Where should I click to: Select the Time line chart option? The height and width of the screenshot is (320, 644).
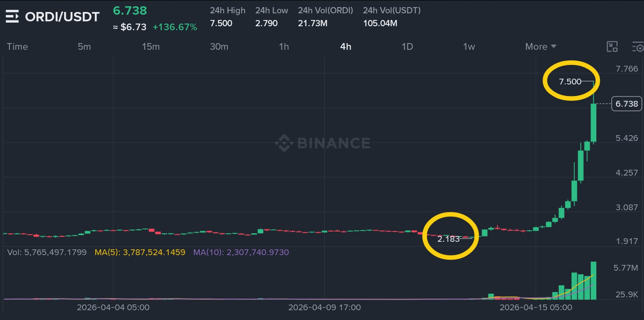tap(17, 47)
